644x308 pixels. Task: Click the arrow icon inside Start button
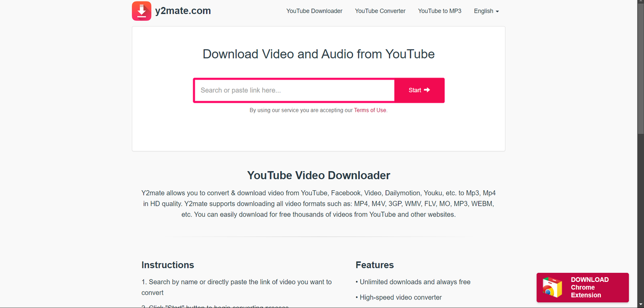(427, 90)
